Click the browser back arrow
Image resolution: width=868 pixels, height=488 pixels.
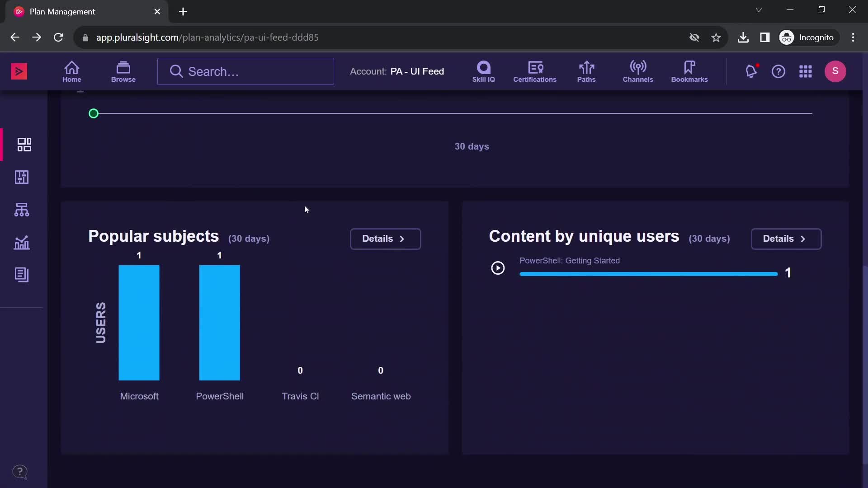(15, 38)
